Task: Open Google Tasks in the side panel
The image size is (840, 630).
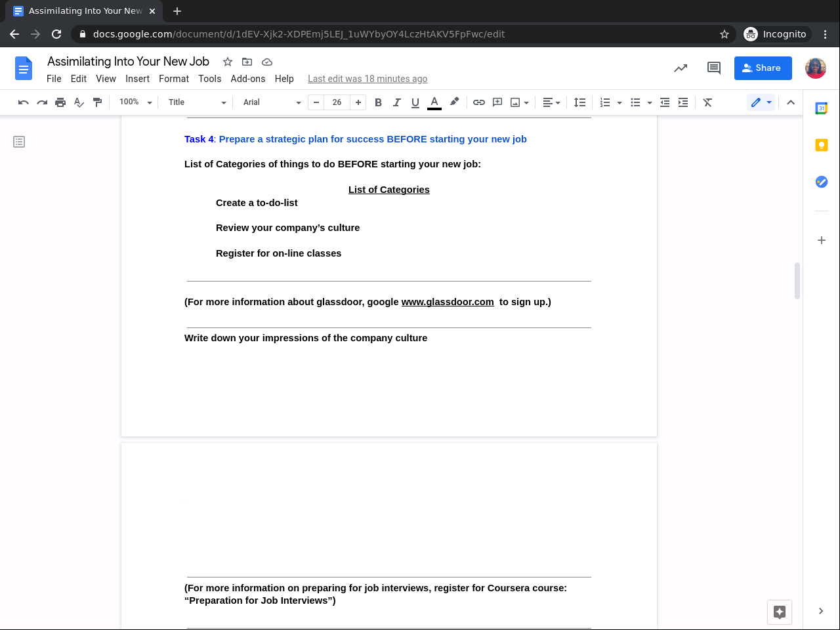Action: click(822, 182)
